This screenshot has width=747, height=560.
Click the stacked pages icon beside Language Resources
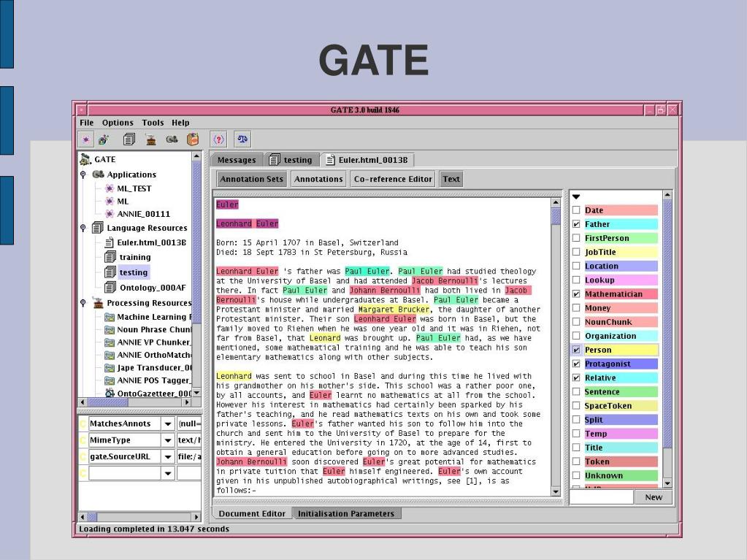click(98, 228)
